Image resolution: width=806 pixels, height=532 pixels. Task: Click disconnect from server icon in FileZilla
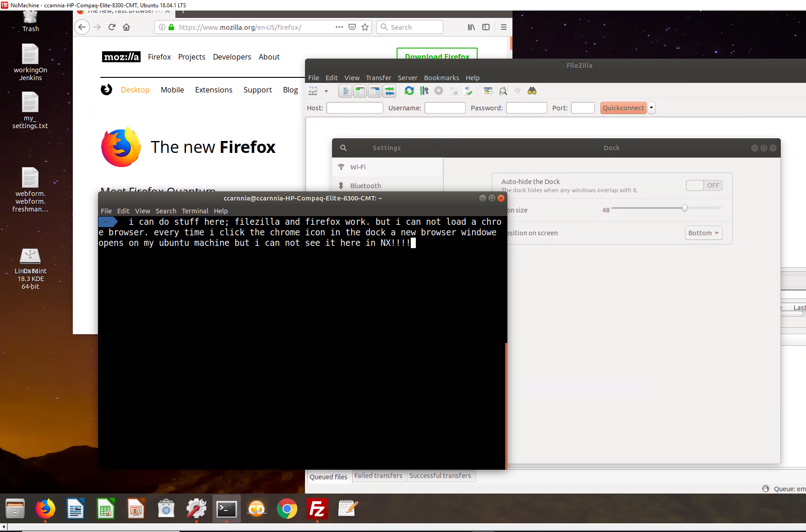pyautogui.click(x=453, y=91)
